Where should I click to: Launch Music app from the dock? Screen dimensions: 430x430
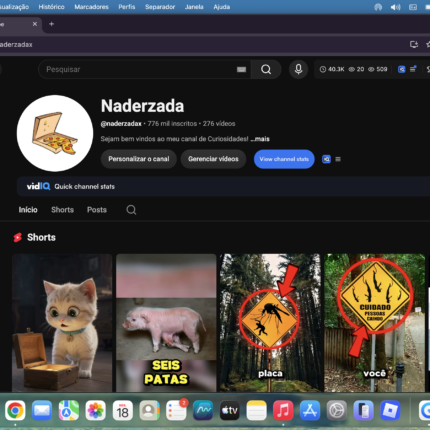pyautogui.click(x=283, y=410)
